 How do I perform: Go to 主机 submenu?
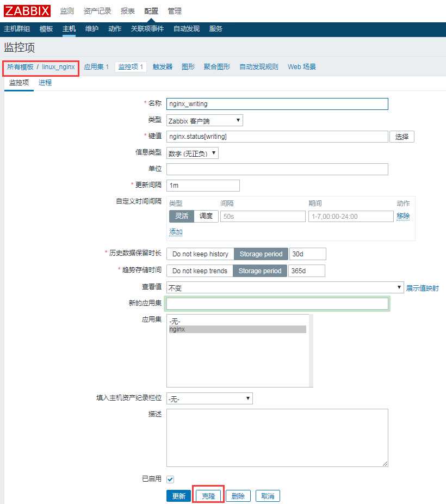click(x=69, y=29)
